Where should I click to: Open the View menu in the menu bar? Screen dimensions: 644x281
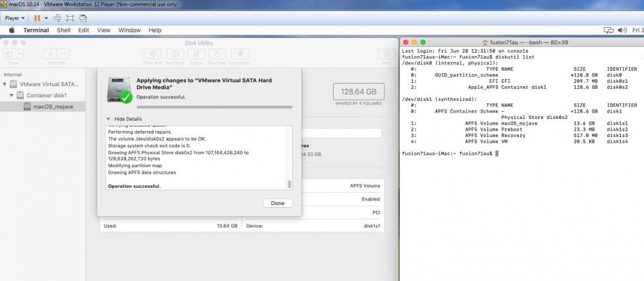point(104,30)
